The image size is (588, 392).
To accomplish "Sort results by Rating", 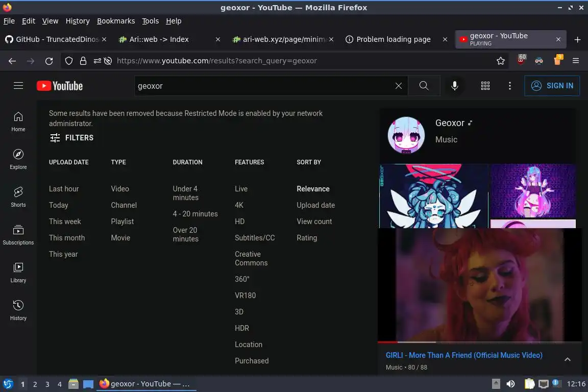I will coord(307,238).
